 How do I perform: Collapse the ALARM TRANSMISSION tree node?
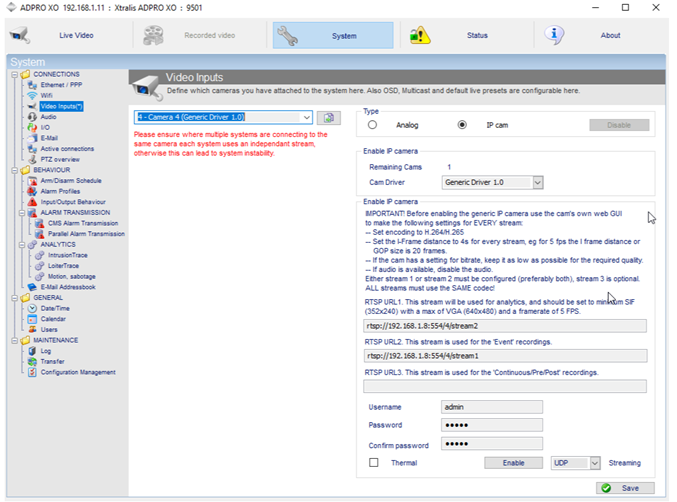pos(22,213)
